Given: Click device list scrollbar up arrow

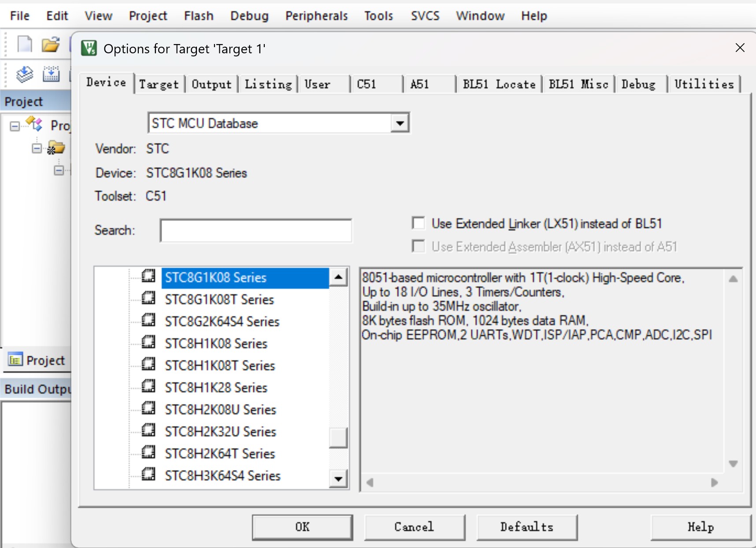Looking at the screenshot, I should click(x=338, y=277).
